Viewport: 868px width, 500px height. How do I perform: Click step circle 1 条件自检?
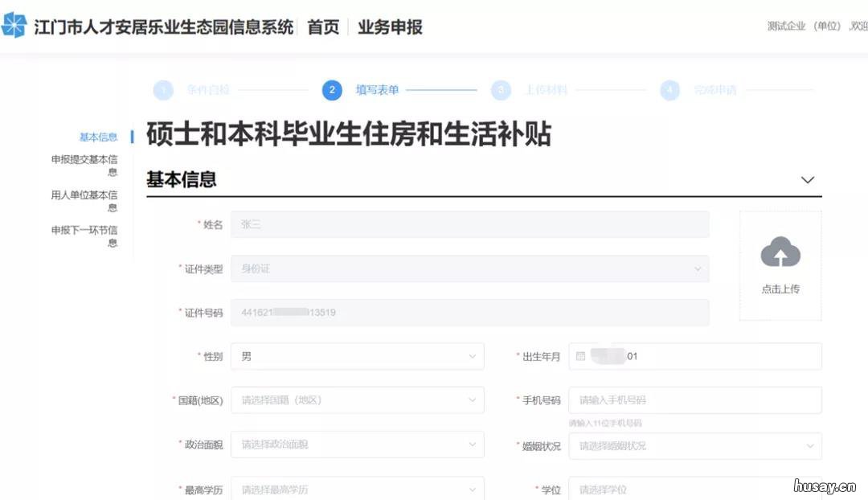coord(163,90)
